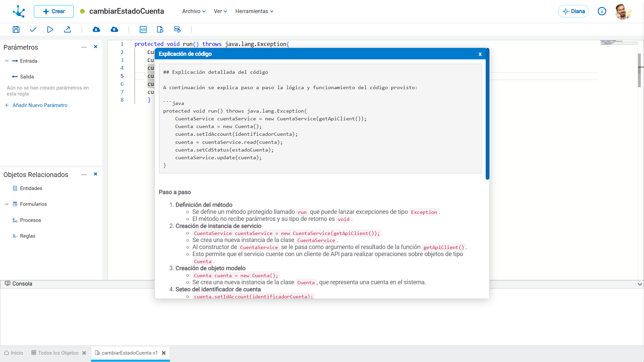Close the Explicación de código dialog
The height and width of the screenshot is (362, 644).
click(480, 54)
